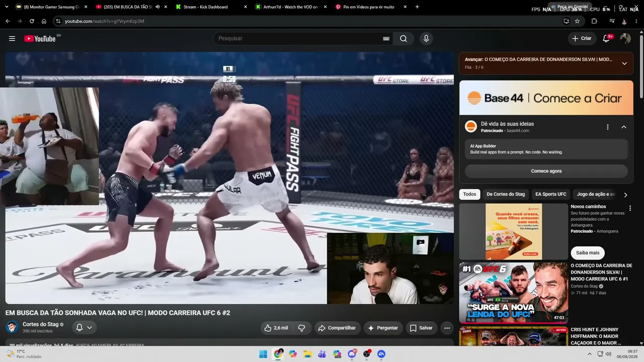The width and height of the screenshot is (644, 362).
Task: Switch to the Monitor Gamer Samsung tab
Action: 51,7
